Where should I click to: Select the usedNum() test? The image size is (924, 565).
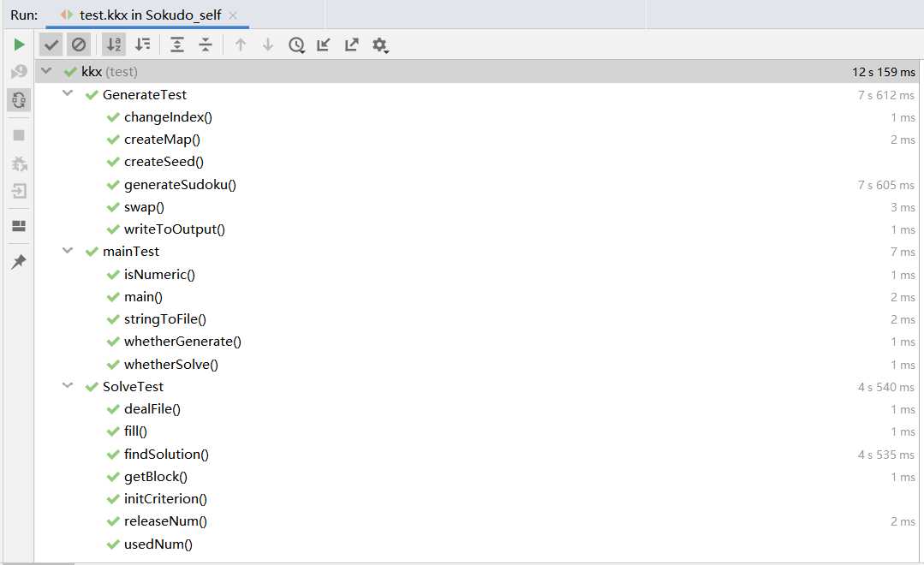tap(477, 544)
